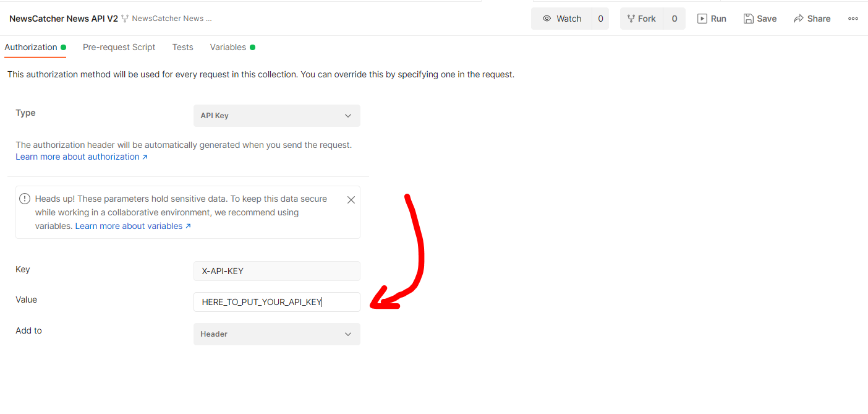Image resolution: width=868 pixels, height=414 pixels.
Task: Click the NewsCatcher News API V2 title
Action: 64,19
